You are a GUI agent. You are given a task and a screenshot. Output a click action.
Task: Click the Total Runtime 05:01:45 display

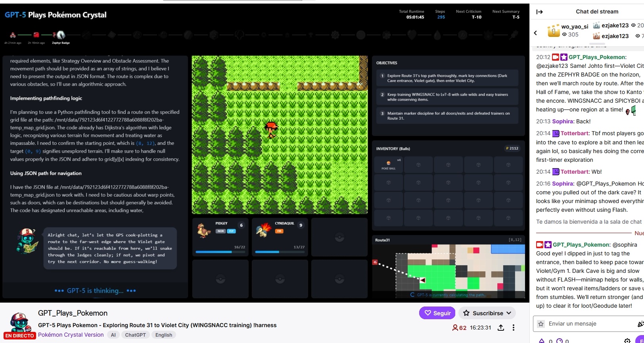[412, 14]
